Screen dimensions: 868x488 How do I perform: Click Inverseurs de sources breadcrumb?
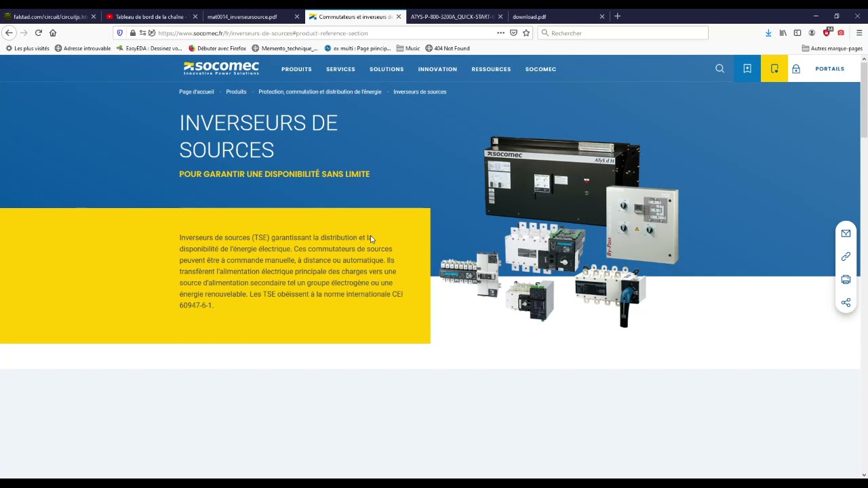pyautogui.click(x=420, y=91)
